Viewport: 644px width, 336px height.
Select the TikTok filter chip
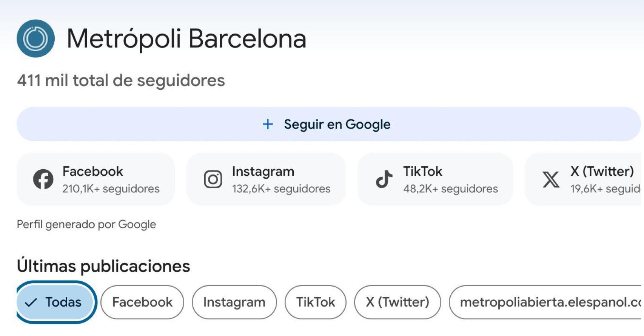(x=316, y=302)
